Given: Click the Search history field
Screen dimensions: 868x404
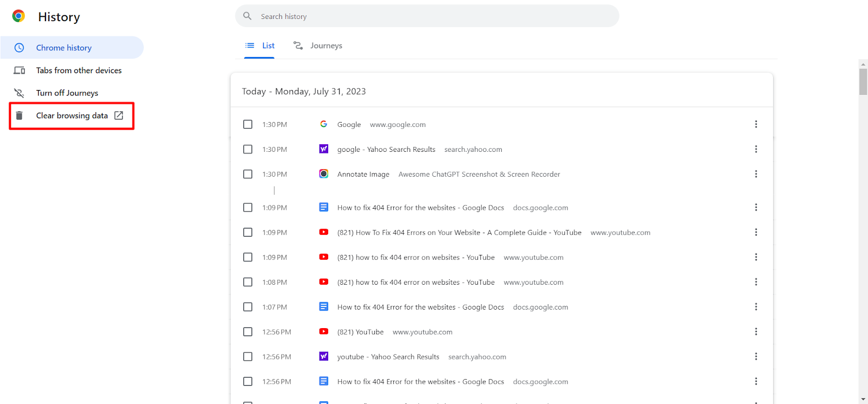Looking at the screenshot, I should click(427, 16).
